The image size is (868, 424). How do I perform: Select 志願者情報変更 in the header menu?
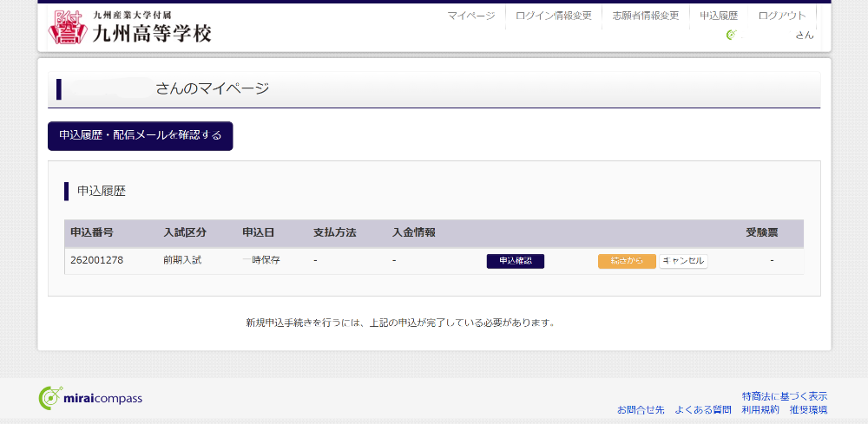click(x=645, y=16)
